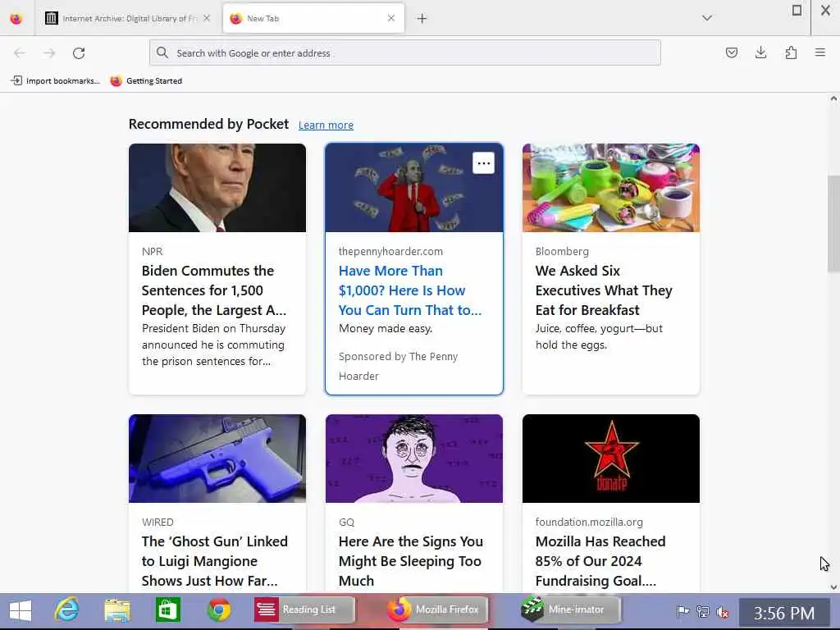Switch to Mine-imator taskbar window
This screenshot has width=840, height=630.
tap(569, 609)
